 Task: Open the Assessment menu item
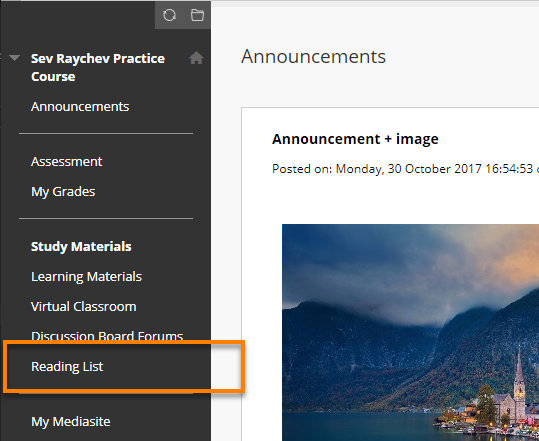[67, 162]
